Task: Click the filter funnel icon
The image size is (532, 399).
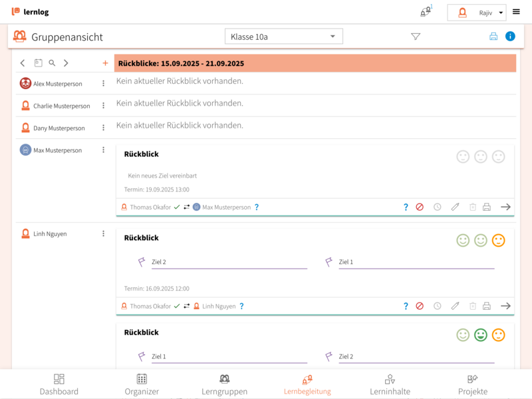Action: 416,37
